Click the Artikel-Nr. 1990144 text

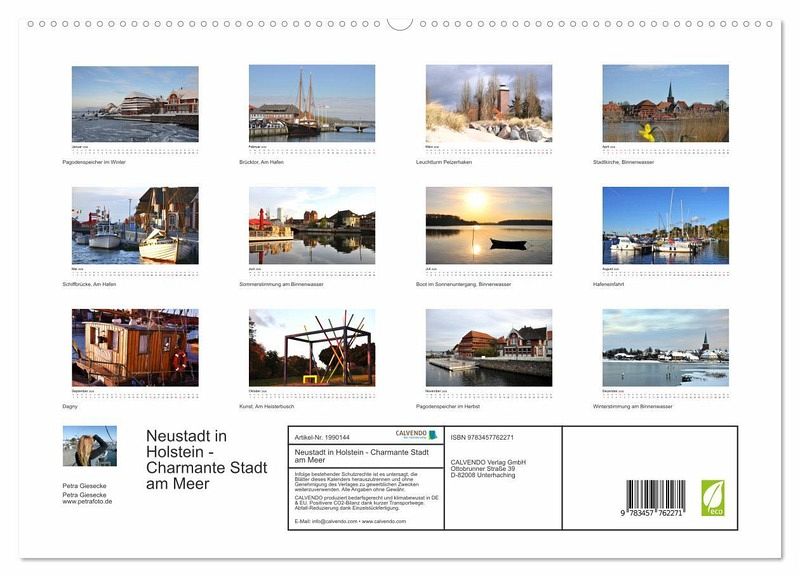(322, 437)
